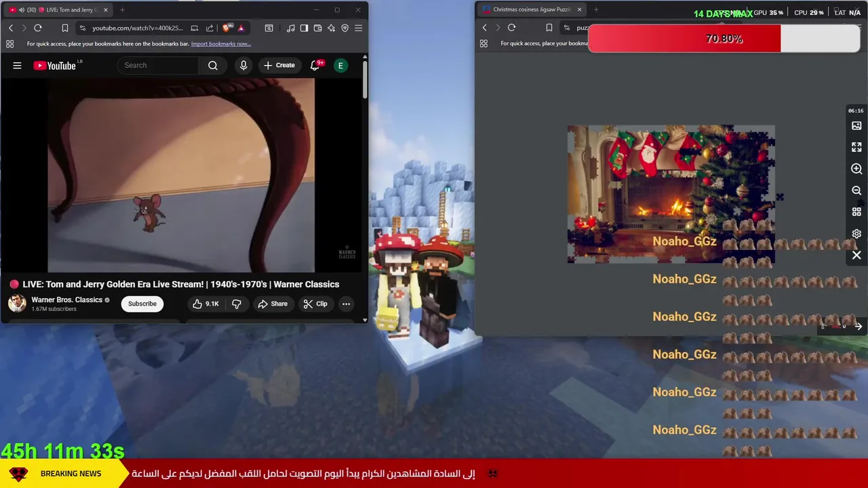The image size is (868, 488).
Task: Open more actions three-dot menu under video
Action: [x=346, y=304]
